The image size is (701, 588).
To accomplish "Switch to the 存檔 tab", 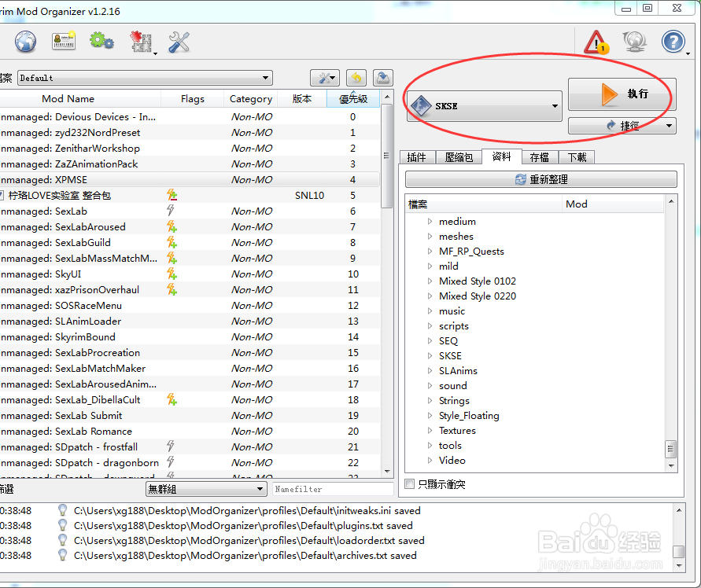I will click(540, 157).
